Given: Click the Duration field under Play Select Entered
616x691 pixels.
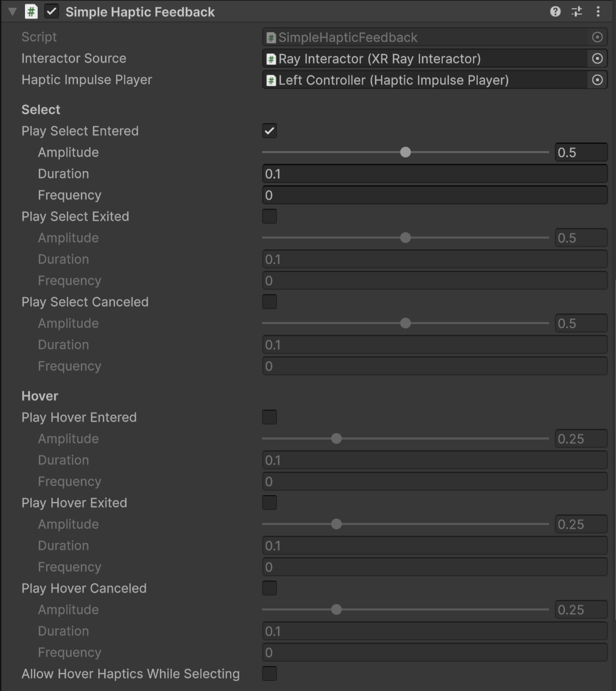Looking at the screenshot, I should 434,173.
